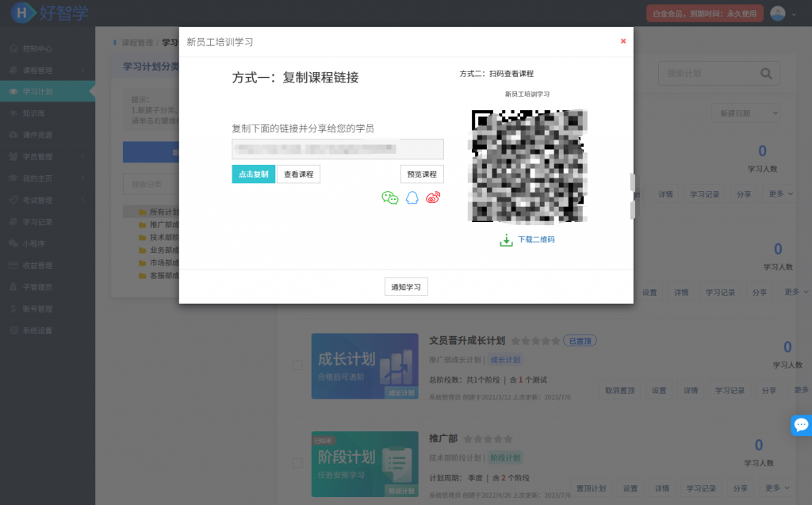Open the 成长计划 thumbnail
Image resolution: width=812 pixels, height=505 pixels.
click(365, 366)
